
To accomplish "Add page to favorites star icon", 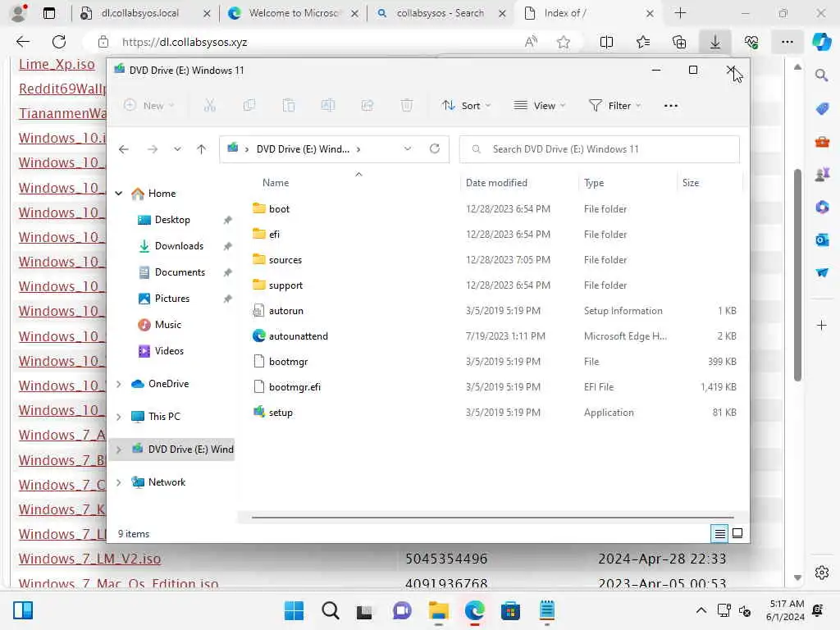I will [x=563, y=42].
